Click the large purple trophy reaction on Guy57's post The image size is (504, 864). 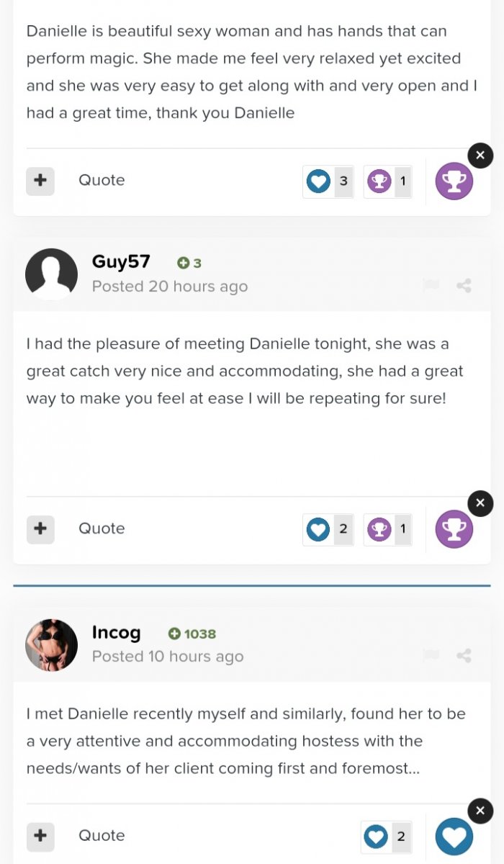(454, 530)
